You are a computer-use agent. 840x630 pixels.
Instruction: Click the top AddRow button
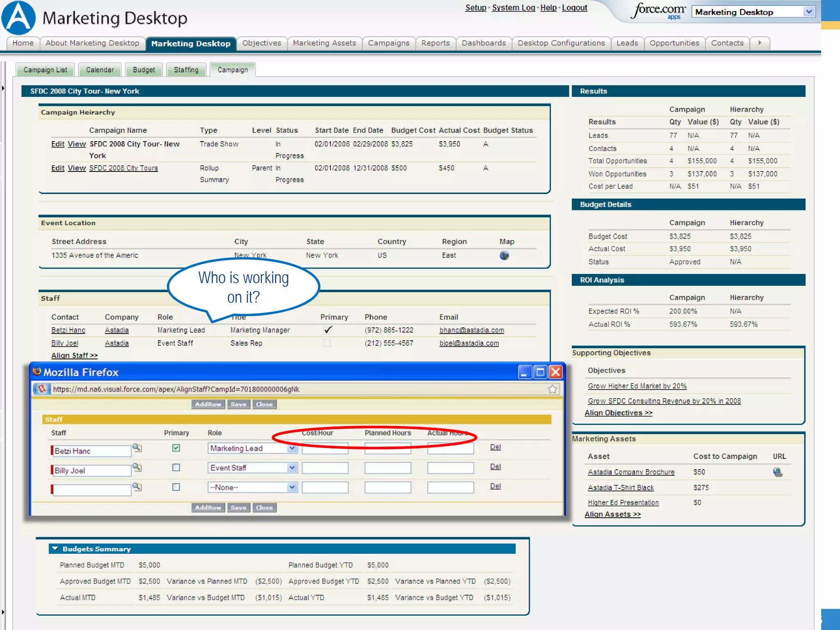tap(208, 404)
